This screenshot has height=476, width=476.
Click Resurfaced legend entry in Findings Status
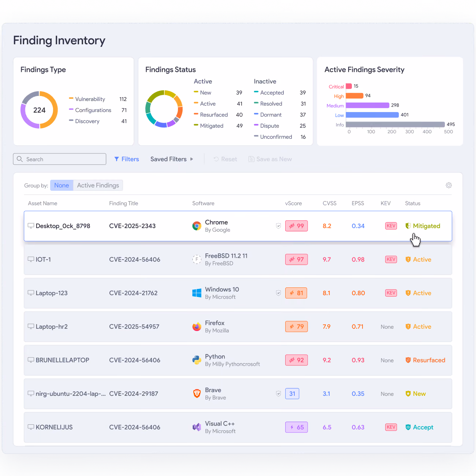(218, 115)
